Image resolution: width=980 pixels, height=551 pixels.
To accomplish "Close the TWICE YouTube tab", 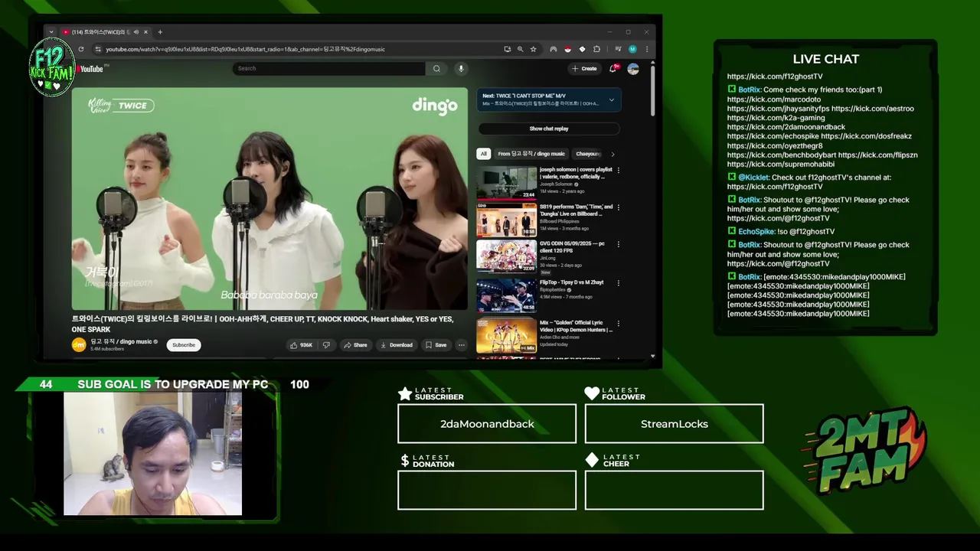I will click(145, 32).
